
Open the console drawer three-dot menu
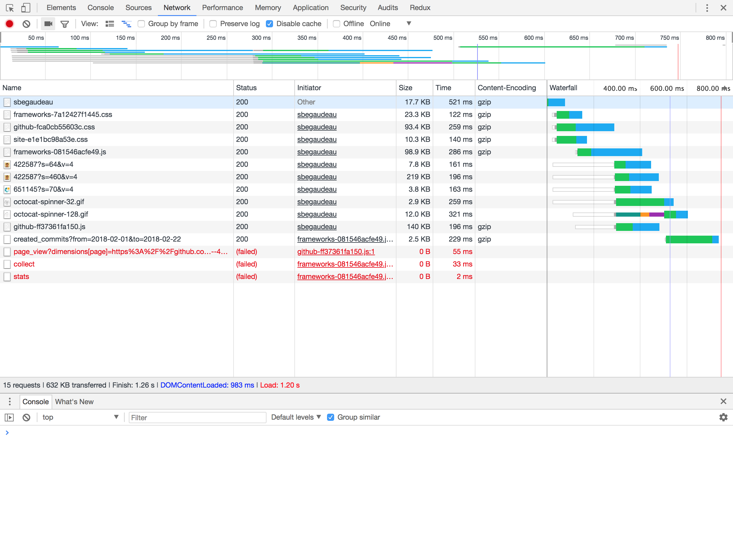coord(10,401)
